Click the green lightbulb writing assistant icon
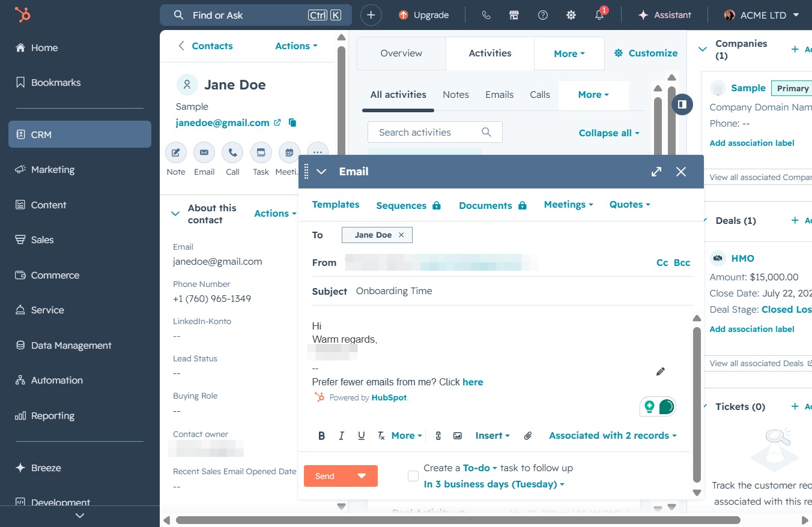This screenshot has height=527, width=812. (x=649, y=406)
